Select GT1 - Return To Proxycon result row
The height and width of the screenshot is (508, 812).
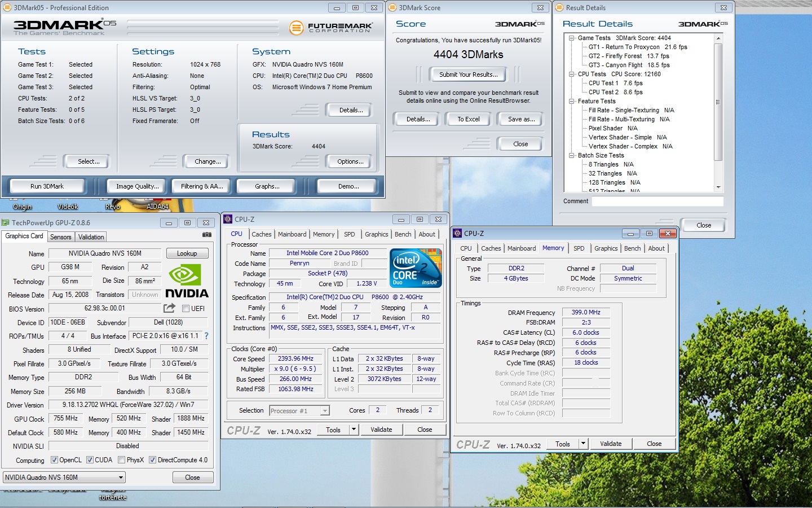click(x=638, y=47)
